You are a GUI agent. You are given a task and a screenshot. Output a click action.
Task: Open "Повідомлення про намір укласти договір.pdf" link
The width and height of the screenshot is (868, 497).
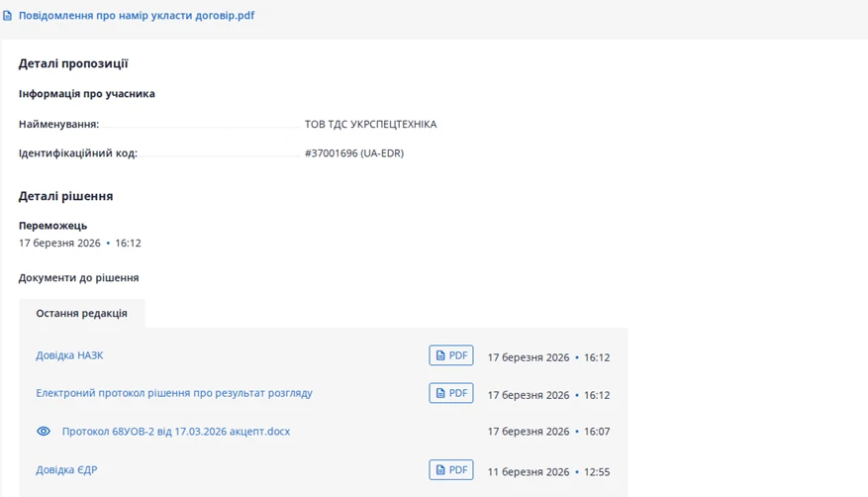click(137, 16)
